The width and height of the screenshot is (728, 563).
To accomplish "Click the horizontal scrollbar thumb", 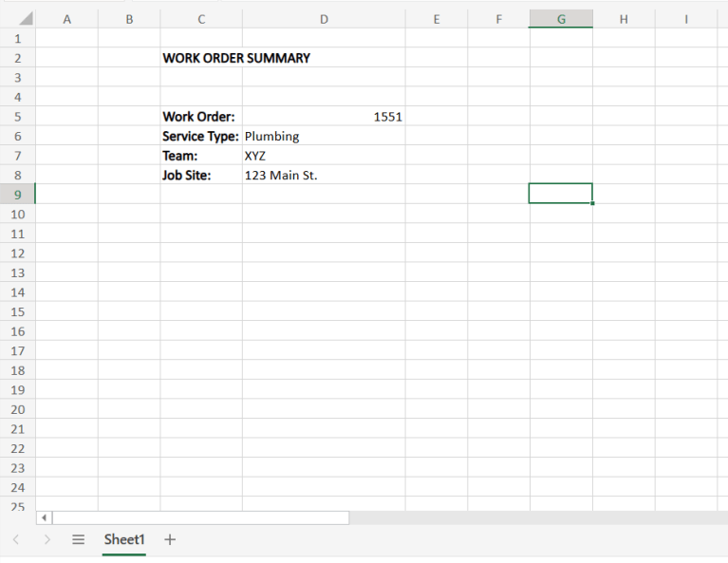I will [200, 517].
